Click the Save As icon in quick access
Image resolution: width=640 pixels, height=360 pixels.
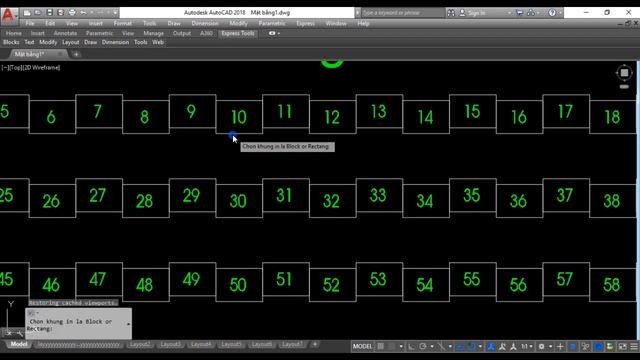point(60,13)
